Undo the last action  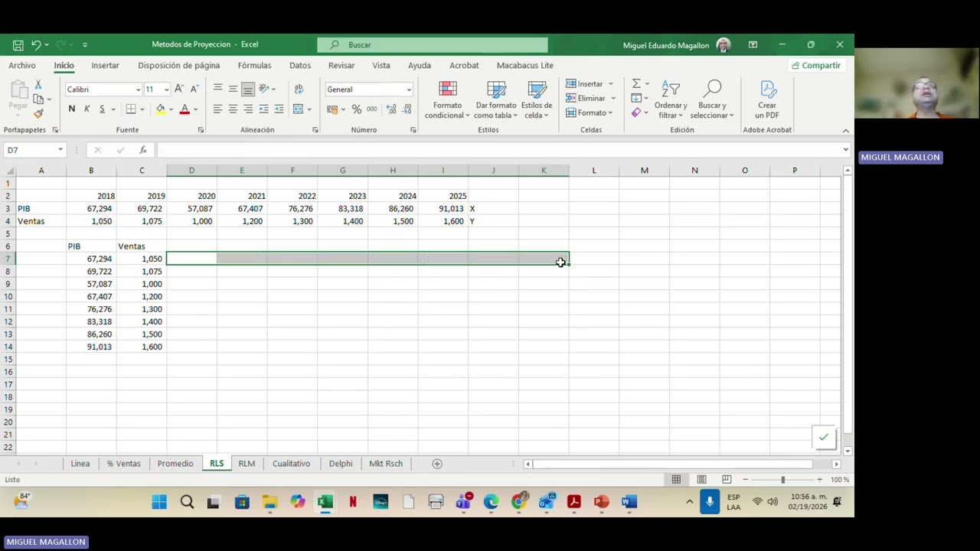tap(35, 44)
